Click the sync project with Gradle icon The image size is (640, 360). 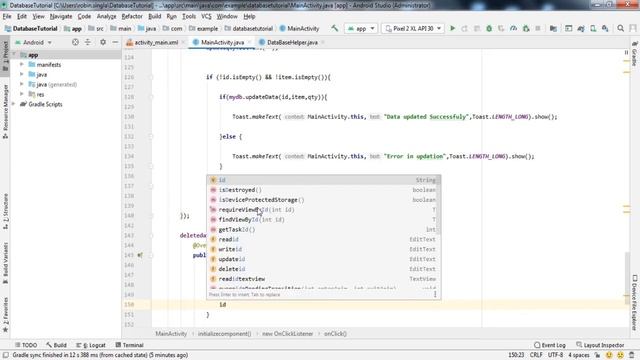581,29
